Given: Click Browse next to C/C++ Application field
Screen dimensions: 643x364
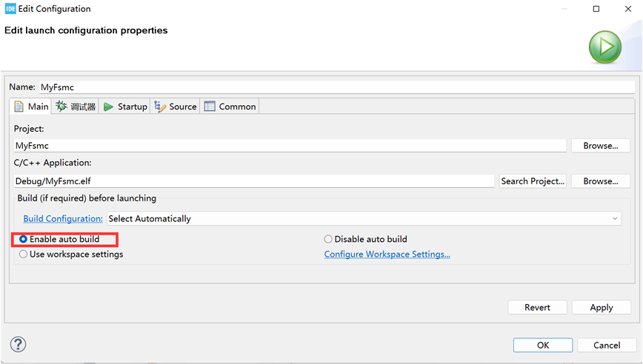Looking at the screenshot, I should (x=600, y=181).
